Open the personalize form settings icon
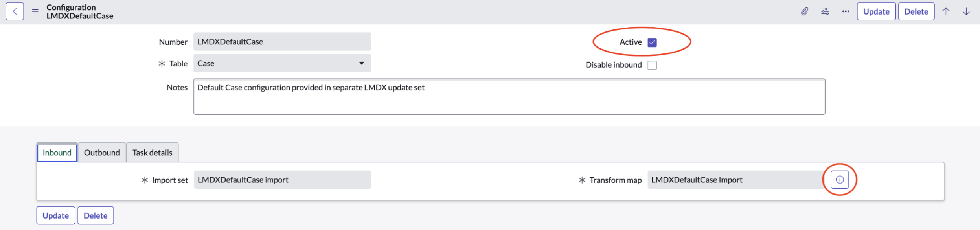The image size is (980, 230). tap(825, 11)
